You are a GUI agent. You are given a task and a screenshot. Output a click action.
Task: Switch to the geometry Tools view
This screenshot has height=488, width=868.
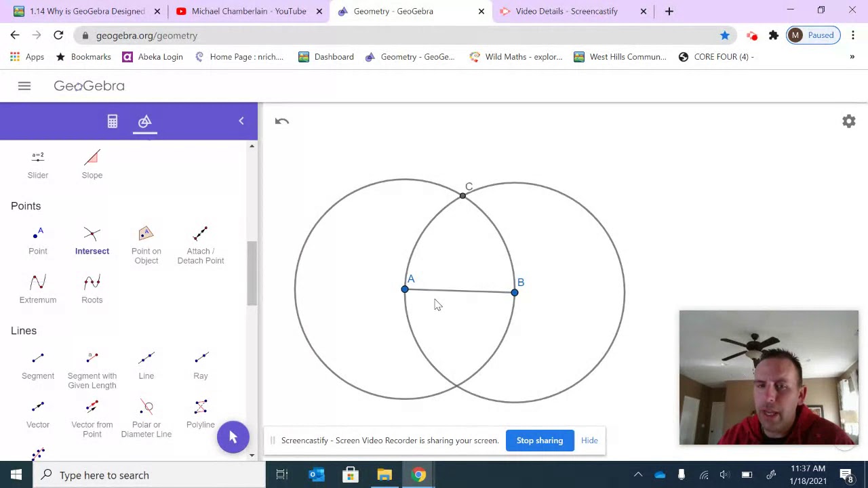tap(145, 121)
